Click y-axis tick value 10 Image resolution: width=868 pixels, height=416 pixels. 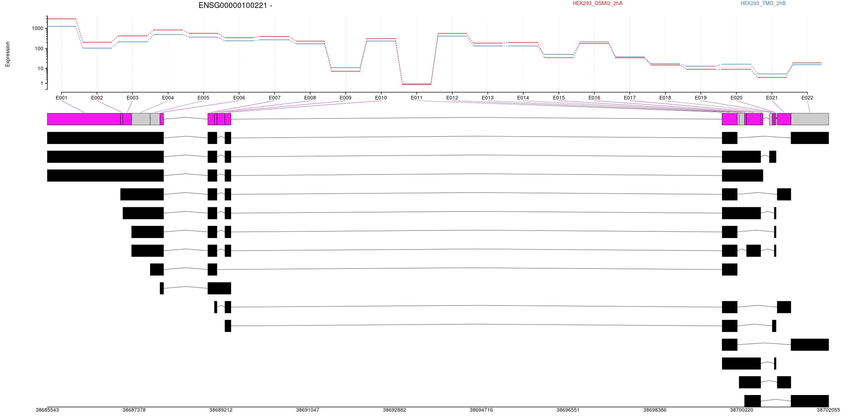pos(40,69)
